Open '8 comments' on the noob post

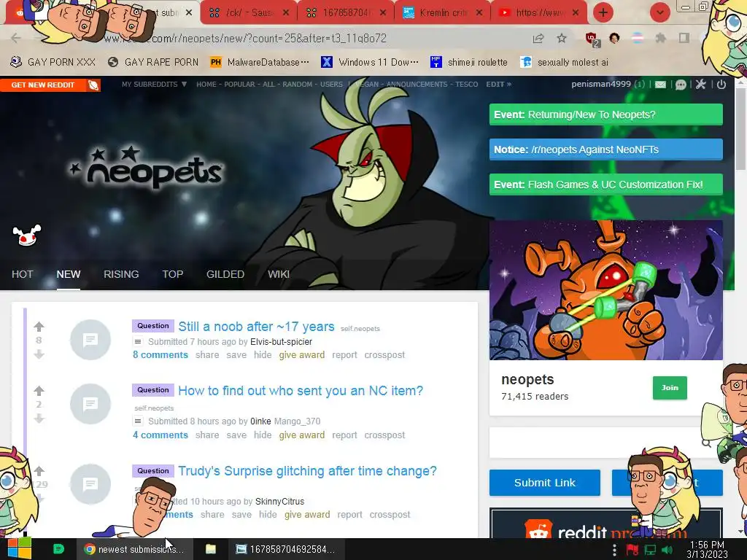(x=160, y=355)
